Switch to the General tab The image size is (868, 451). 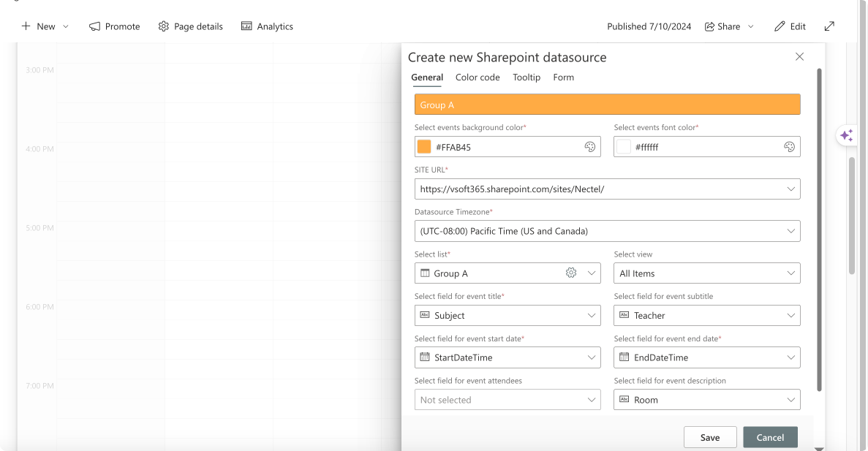tap(427, 77)
